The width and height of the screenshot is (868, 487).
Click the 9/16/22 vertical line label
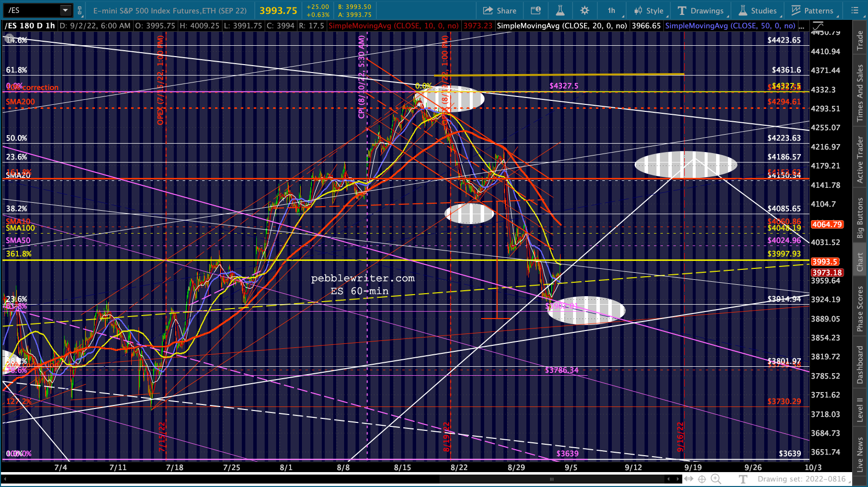click(x=680, y=437)
